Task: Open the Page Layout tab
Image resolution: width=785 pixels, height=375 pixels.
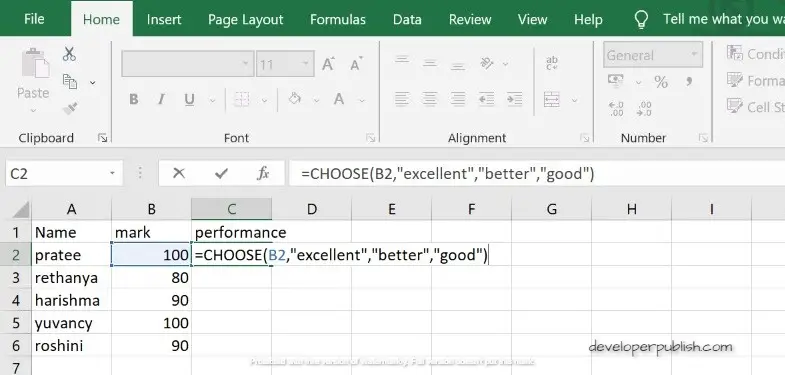Action: point(246,20)
